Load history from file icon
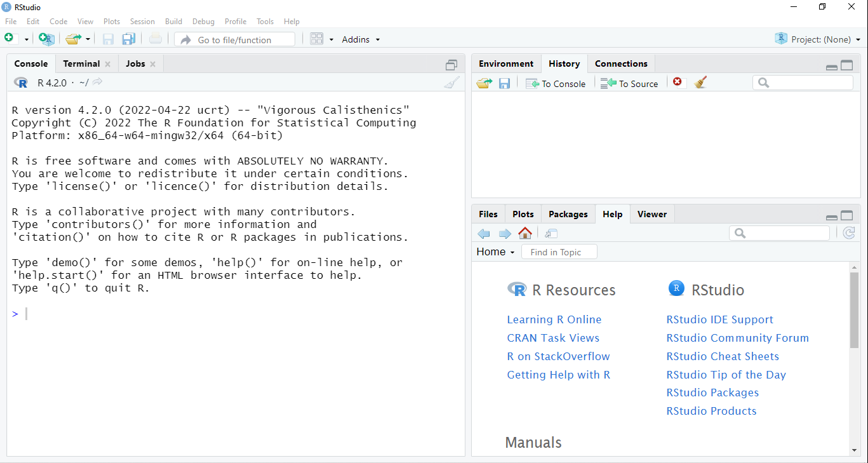The image size is (868, 463). (484, 83)
